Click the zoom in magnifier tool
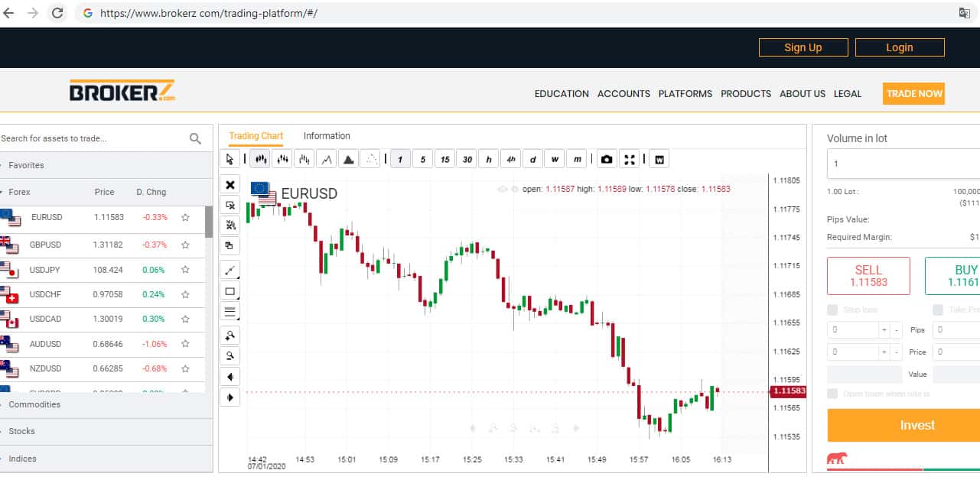Image resolution: width=980 pixels, height=480 pixels. click(230, 335)
